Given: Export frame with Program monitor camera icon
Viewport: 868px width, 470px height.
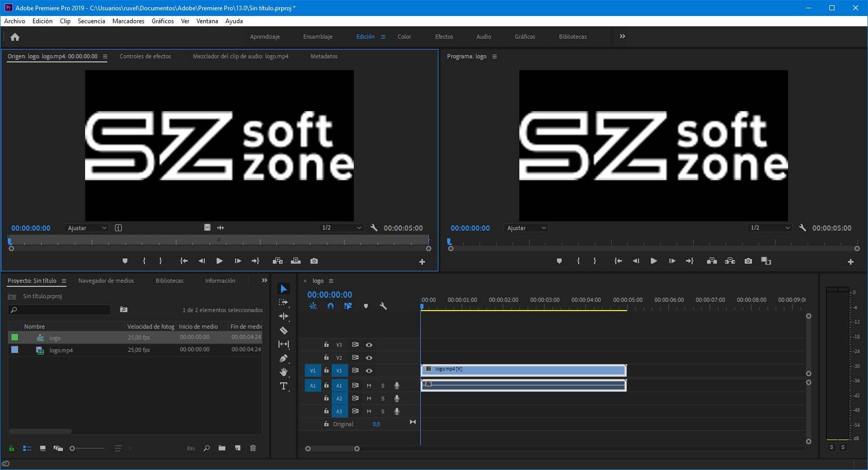Looking at the screenshot, I should 748,261.
